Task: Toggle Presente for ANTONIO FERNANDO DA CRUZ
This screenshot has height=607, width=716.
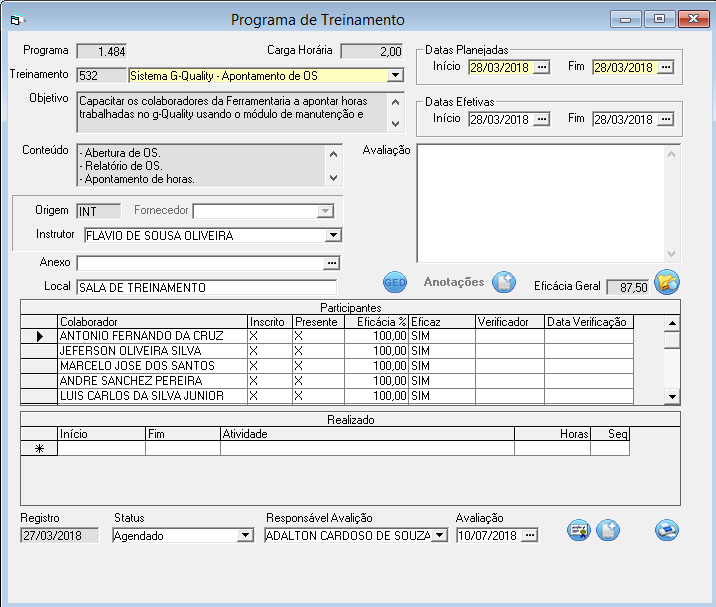Action: 318,336
